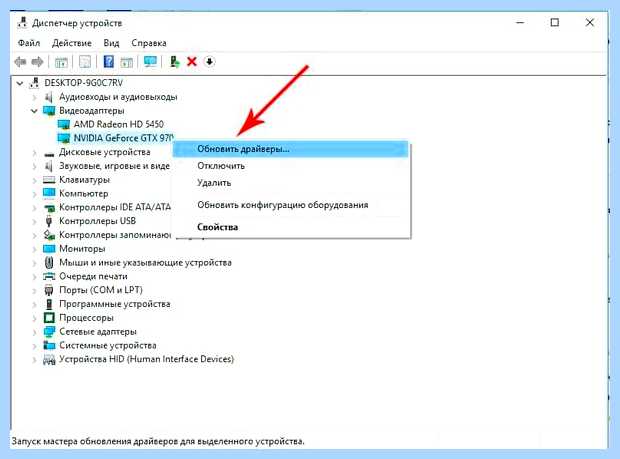The image size is (620, 459).
Task: Select the Звуковые, игровые и виде row
Action: 114,166
